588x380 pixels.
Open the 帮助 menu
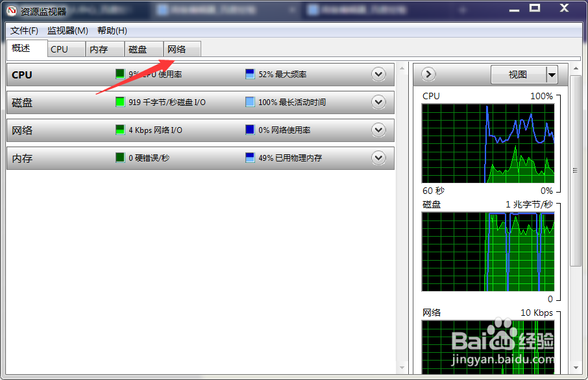pyautogui.click(x=110, y=30)
